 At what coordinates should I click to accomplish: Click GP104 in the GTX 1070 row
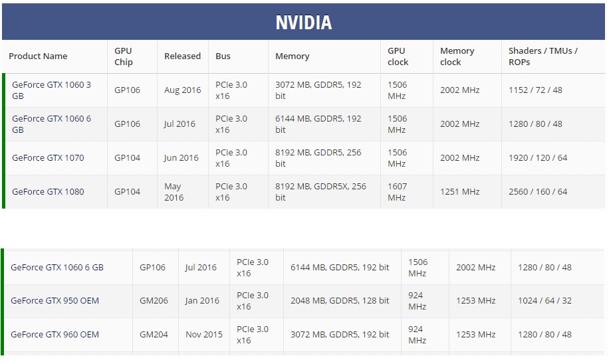pyautogui.click(x=127, y=158)
